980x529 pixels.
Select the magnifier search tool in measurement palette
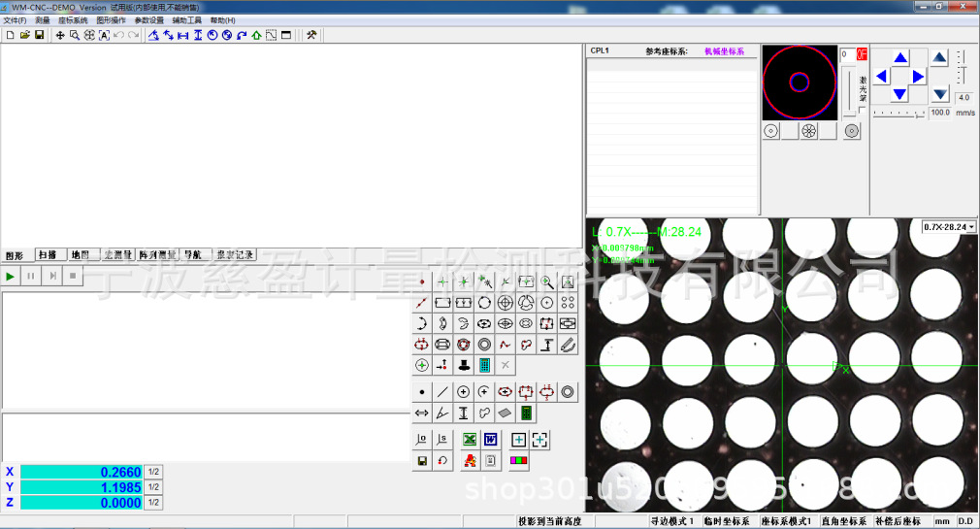click(547, 282)
